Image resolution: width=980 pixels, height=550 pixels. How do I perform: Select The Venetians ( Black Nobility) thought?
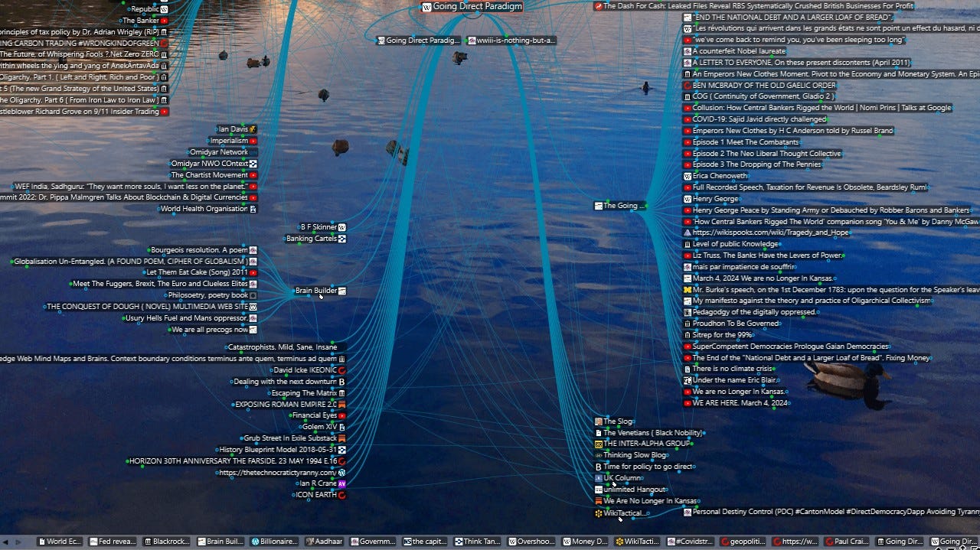click(x=648, y=433)
